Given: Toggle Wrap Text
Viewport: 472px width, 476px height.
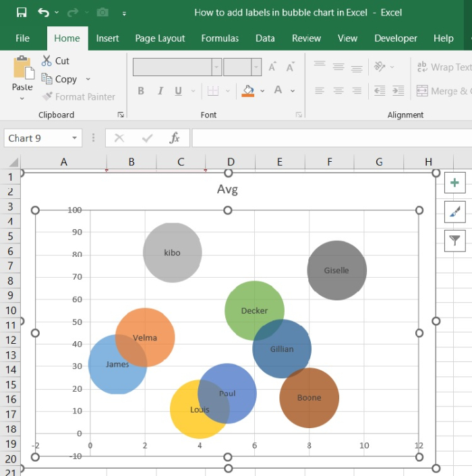Looking at the screenshot, I should (x=444, y=67).
